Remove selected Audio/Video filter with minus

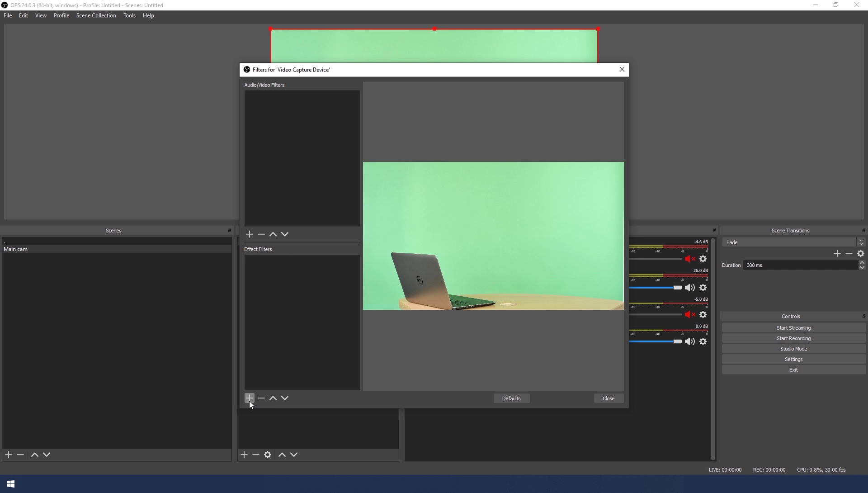tap(261, 234)
